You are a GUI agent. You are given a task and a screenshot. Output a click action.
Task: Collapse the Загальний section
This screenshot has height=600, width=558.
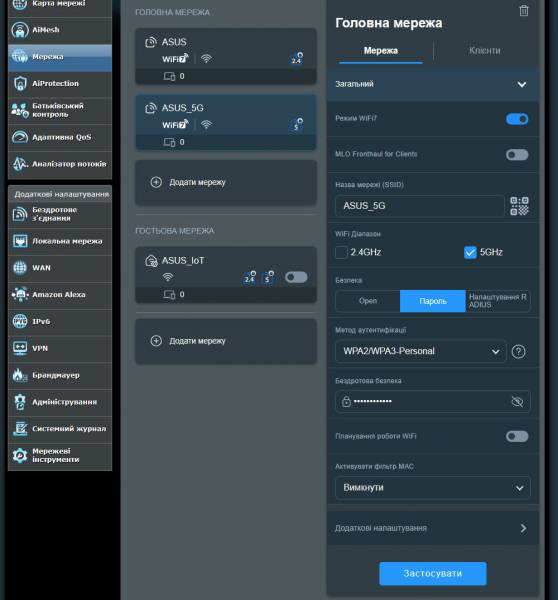tap(433, 84)
